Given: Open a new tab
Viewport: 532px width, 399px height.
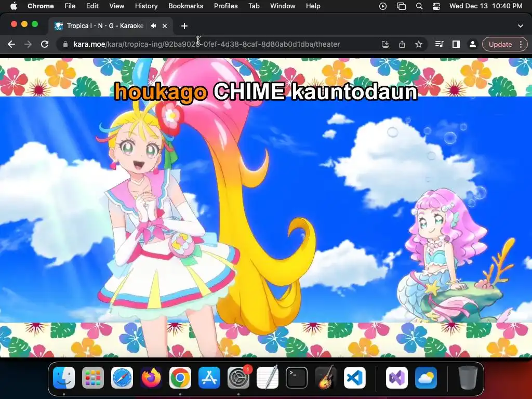Looking at the screenshot, I should [x=184, y=26].
